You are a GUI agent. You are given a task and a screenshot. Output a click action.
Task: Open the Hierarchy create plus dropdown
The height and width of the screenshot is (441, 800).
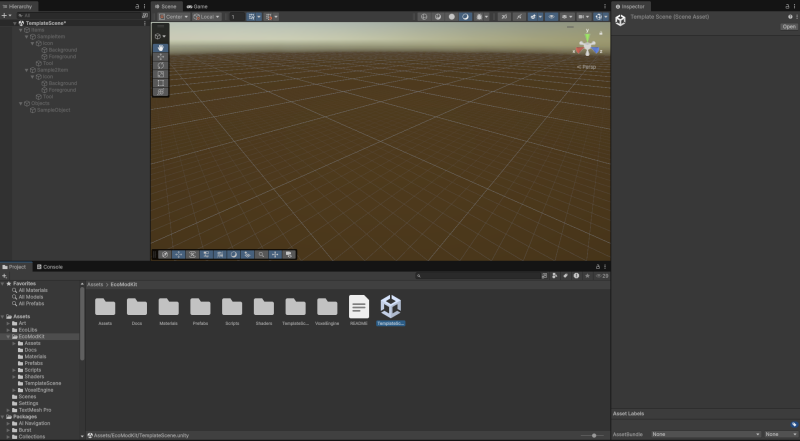point(6,16)
